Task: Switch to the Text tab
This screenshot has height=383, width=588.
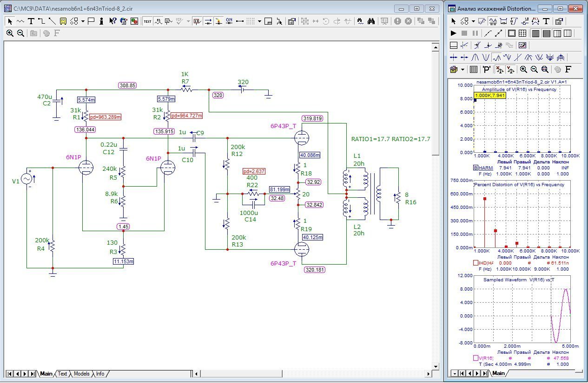Action: [62, 374]
